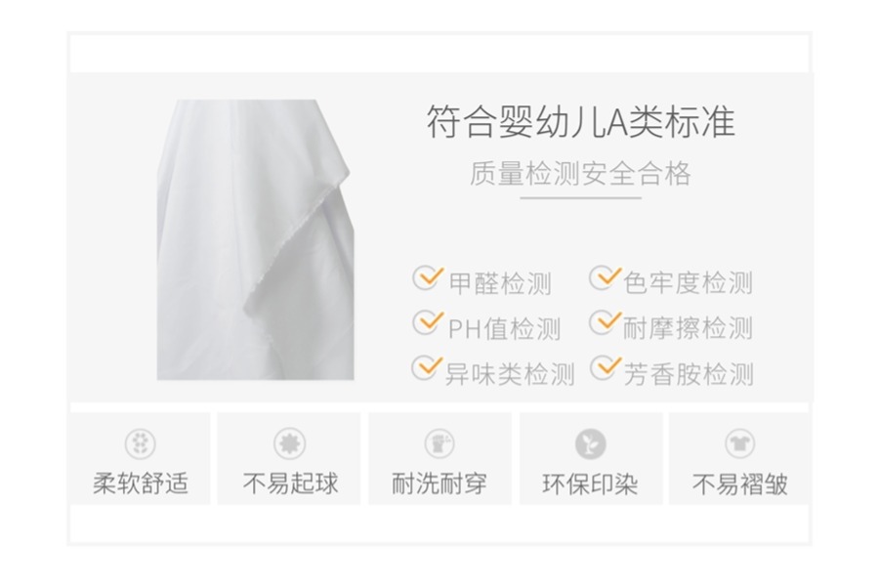Click checkmark next to 色牢度检测

click(x=605, y=277)
